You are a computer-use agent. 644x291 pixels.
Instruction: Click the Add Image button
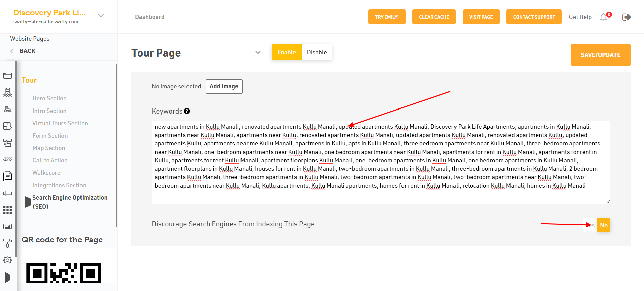224,86
